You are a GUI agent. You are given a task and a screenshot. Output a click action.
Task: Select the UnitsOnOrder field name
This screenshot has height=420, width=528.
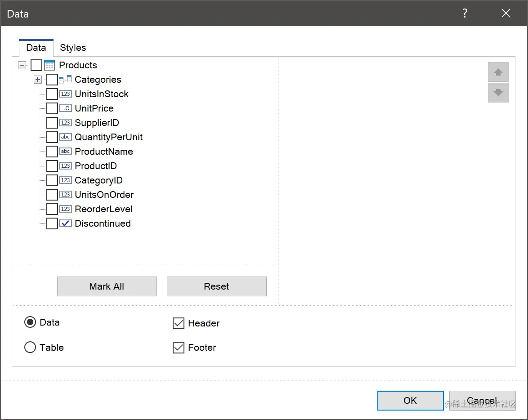(104, 195)
